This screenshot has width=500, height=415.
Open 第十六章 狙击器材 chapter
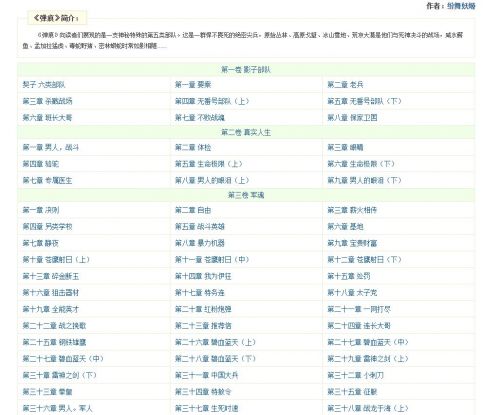51,293
